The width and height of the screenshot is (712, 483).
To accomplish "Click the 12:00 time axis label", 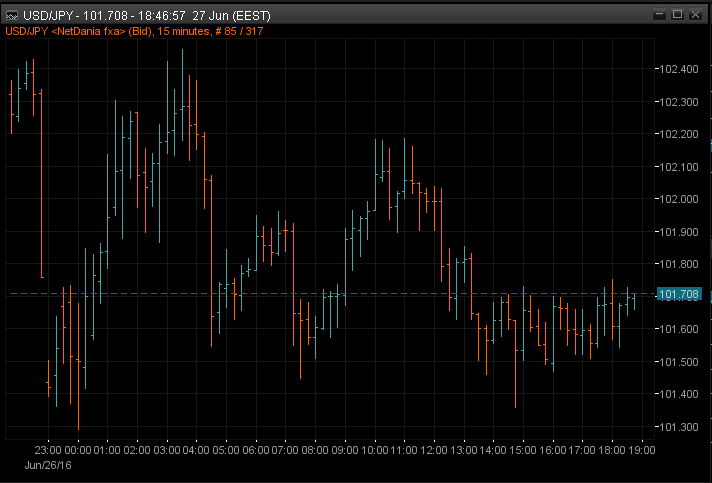I will (434, 450).
